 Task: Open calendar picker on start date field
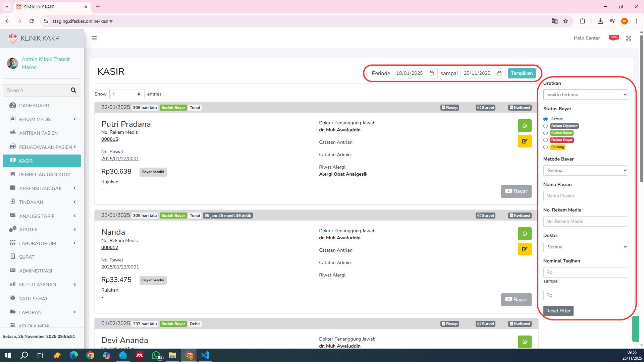click(x=432, y=73)
